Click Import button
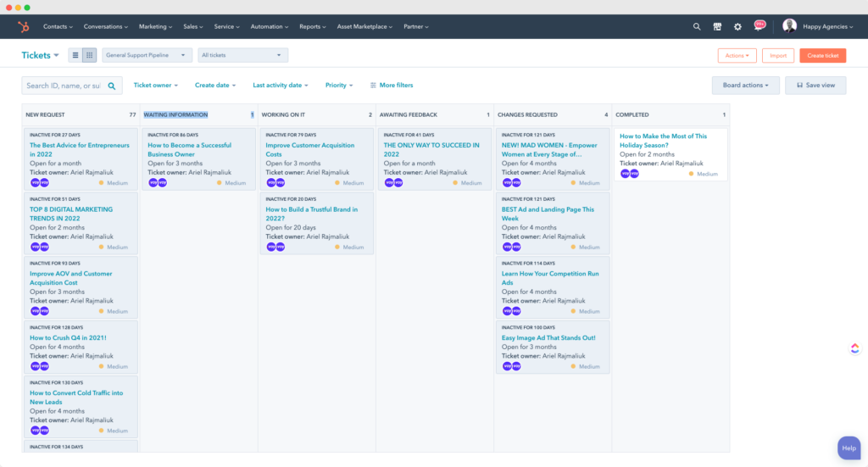The height and width of the screenshot is (467, 868). (778, 55)
